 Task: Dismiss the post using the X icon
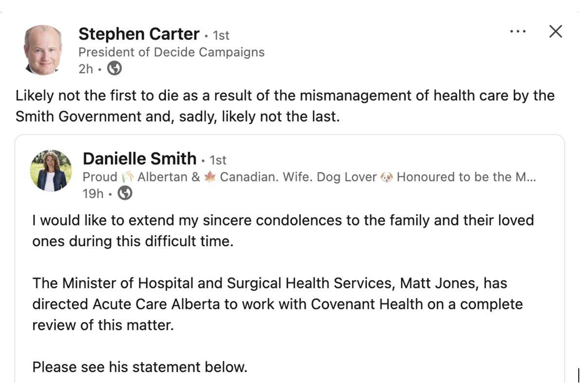tap(555, 31)
